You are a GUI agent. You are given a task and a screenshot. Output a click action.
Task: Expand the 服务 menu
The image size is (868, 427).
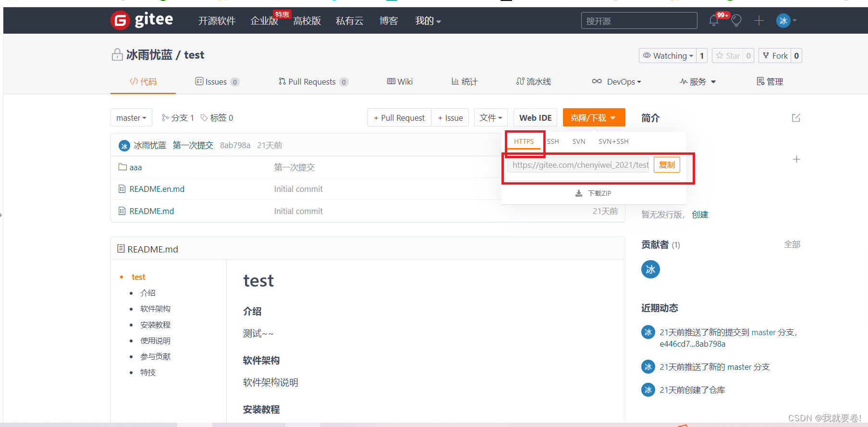[698, 82]
